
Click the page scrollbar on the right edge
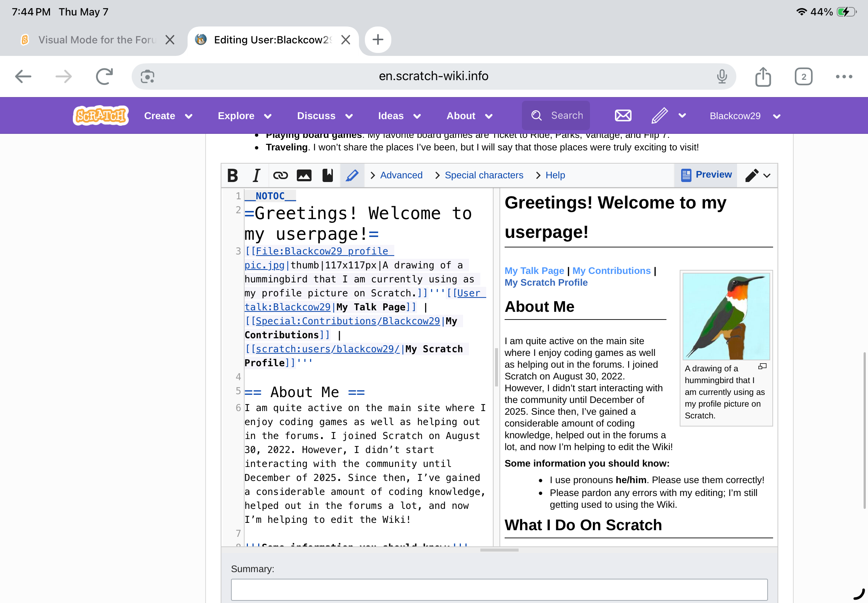(x=864, y=431)
